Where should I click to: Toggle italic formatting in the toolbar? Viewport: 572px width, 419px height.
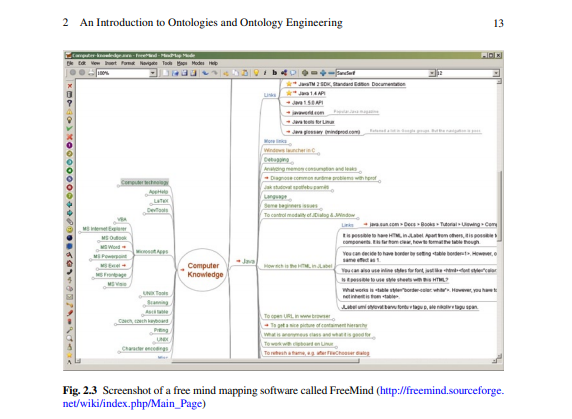[265, 73]
